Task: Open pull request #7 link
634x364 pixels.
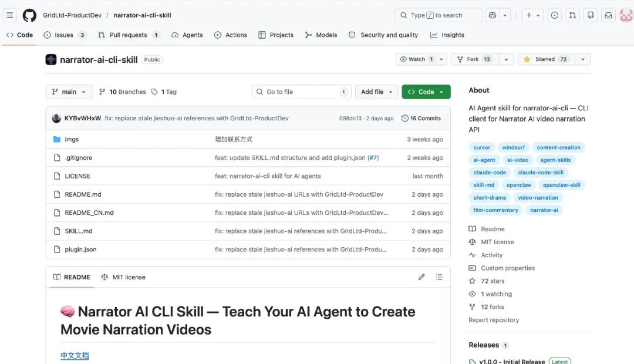Action: [x=373, y=158]
